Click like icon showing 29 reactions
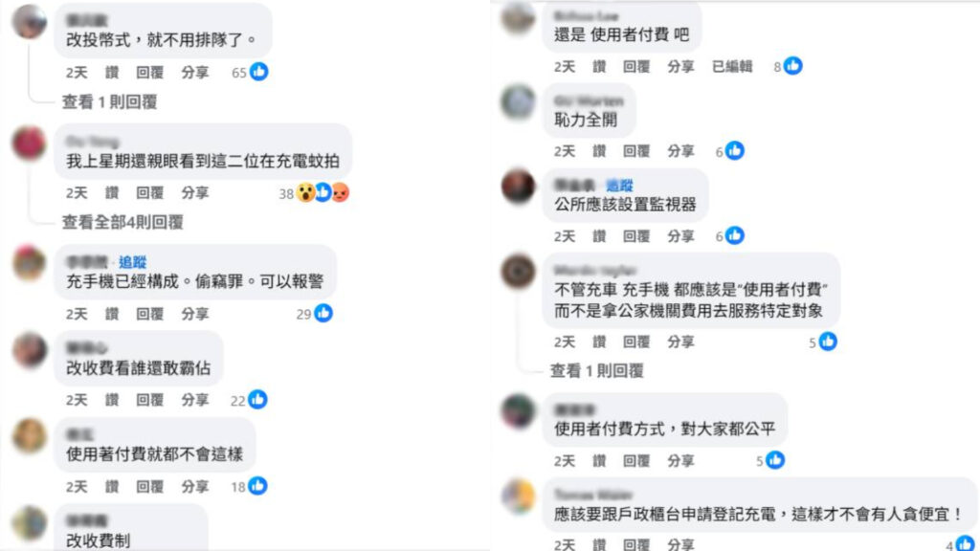The width and height of the screenshot is (980, 551). pyautogui.click(x=323, y=313)
